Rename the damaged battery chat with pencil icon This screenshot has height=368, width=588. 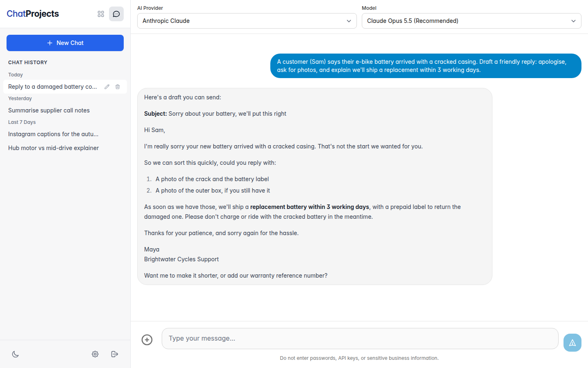[x=107, y=87]
